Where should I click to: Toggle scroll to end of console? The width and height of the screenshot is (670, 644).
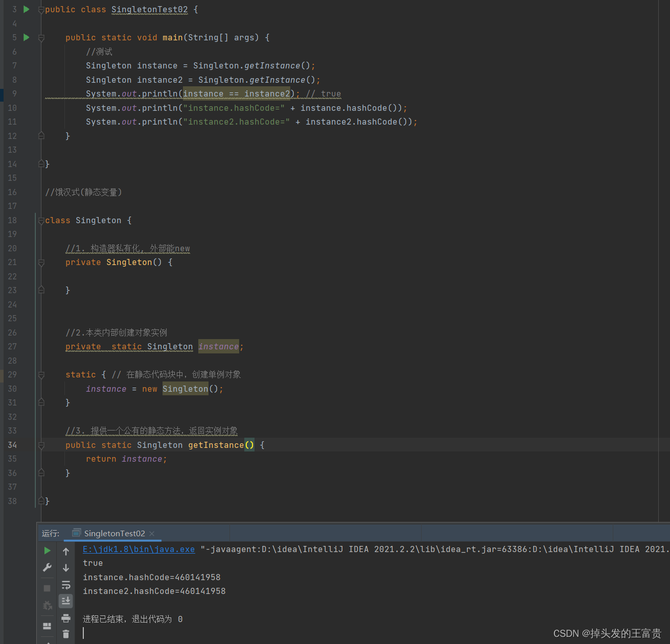pyautogui.click(x=66, y=601)
